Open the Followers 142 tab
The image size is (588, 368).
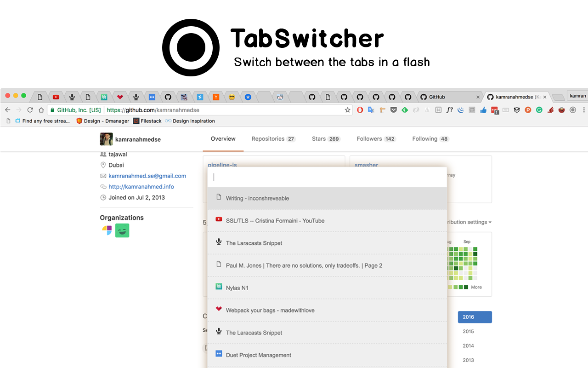pyautogui.click(x=376, y=139)
